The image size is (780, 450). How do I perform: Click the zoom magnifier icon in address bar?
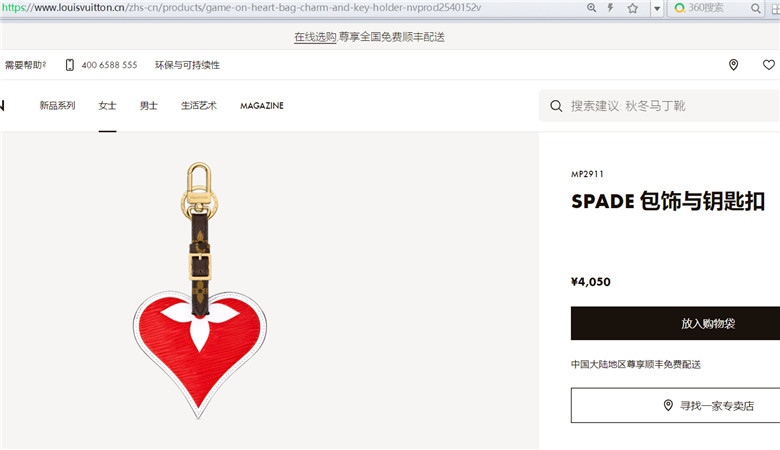(x=591, y=7)
